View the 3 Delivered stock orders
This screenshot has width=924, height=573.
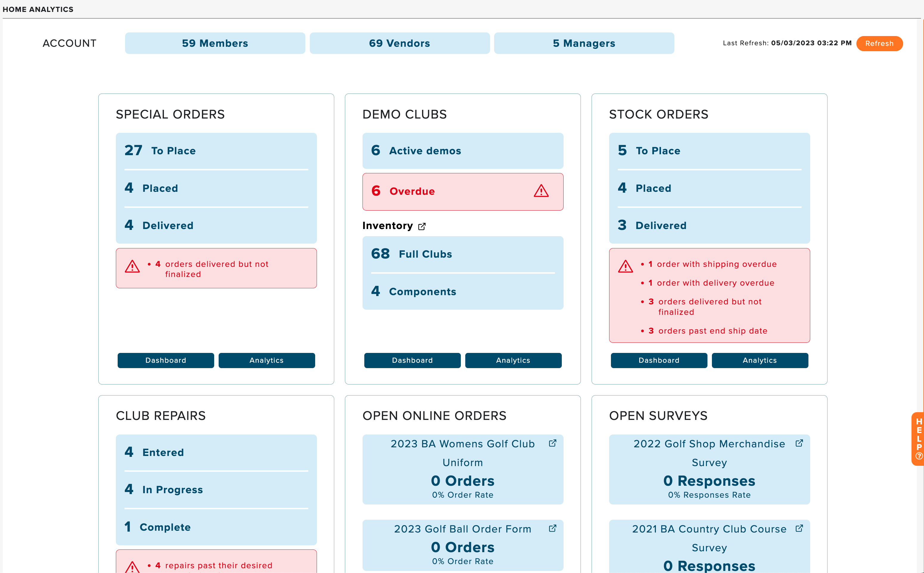pyautogui.click(x=709, y=225)
